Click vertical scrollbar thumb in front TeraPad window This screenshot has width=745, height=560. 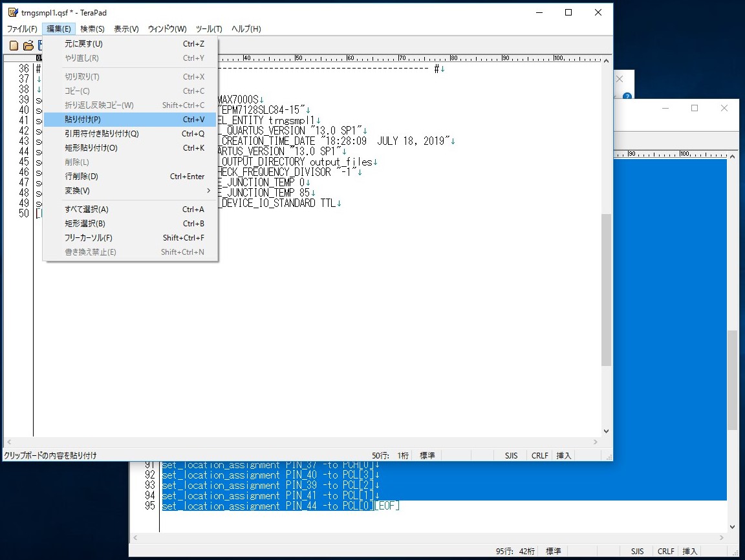(x=606, y=290)
